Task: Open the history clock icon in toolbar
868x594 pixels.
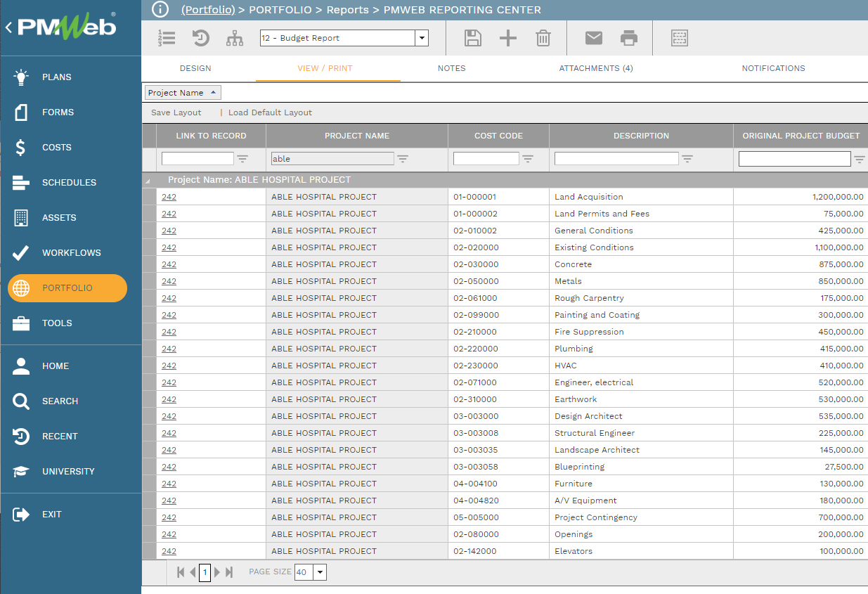Action: tap(201, 38)
